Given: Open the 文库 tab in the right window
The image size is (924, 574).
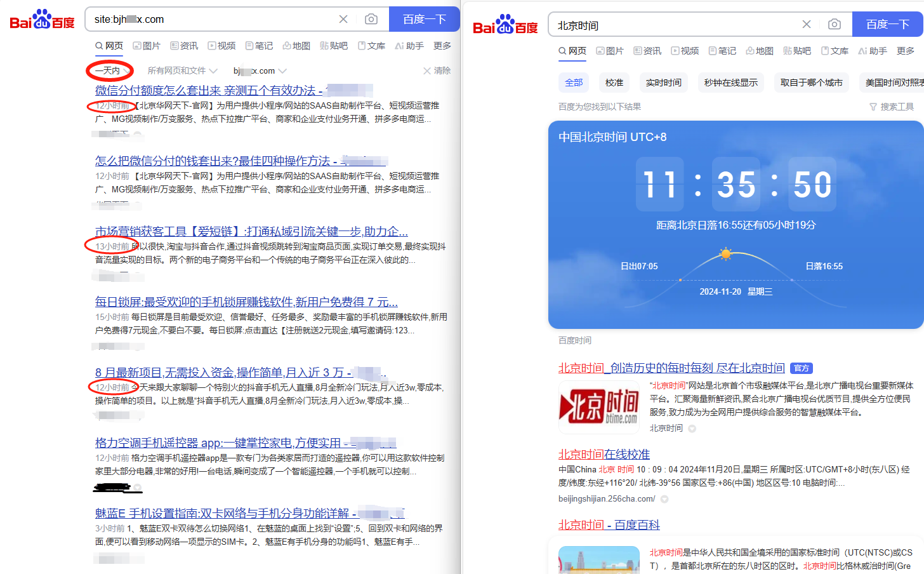Looking at the screenshot, I should coord(835,51).
